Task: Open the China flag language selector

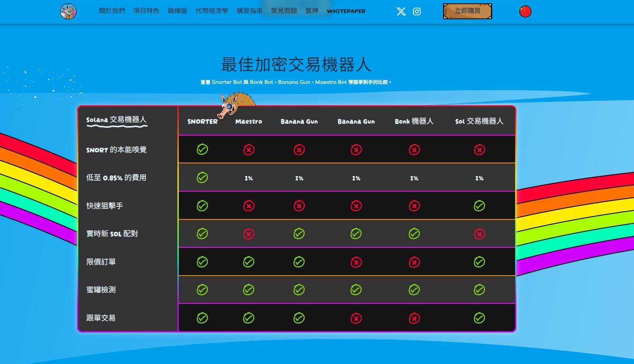Action: (x=525, y=11)
